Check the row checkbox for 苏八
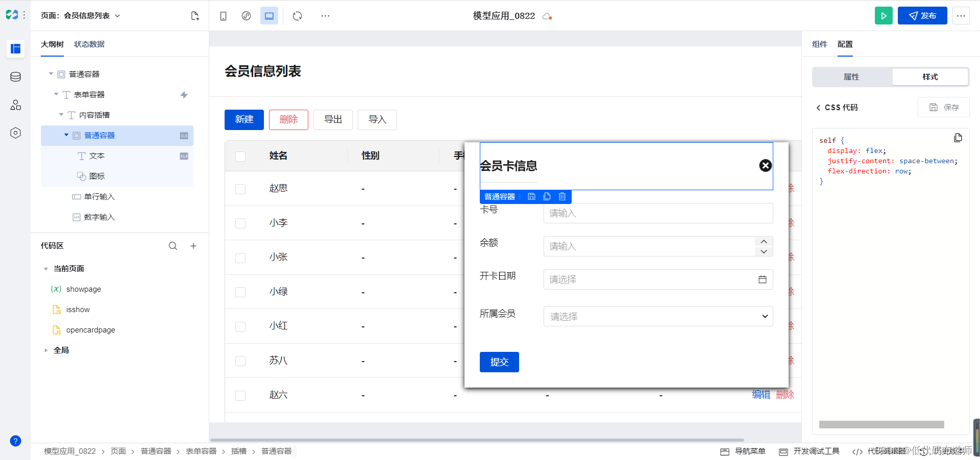Screen dimensions: 980x460 (x=240, y=361)
